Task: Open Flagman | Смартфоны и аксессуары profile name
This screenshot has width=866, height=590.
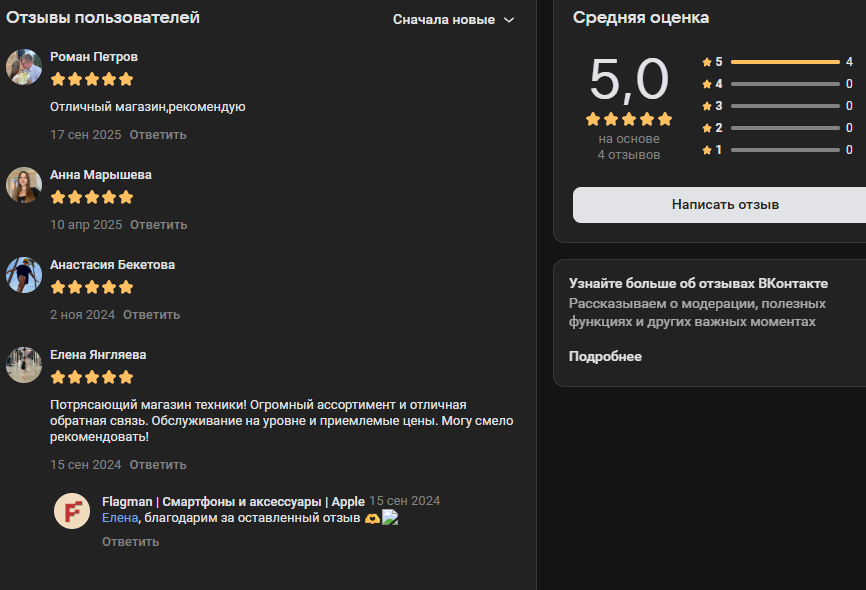Action: point(233,502)
